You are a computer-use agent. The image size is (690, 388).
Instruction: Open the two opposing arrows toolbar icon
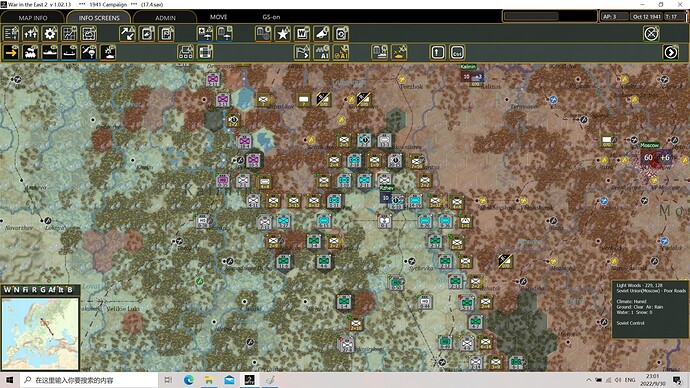point(128,33)
